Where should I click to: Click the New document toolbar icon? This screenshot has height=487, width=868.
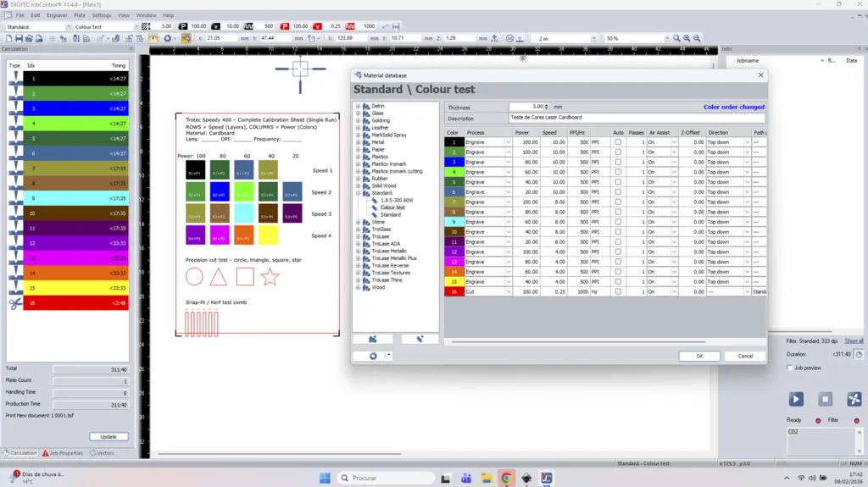tap(8, 38)
